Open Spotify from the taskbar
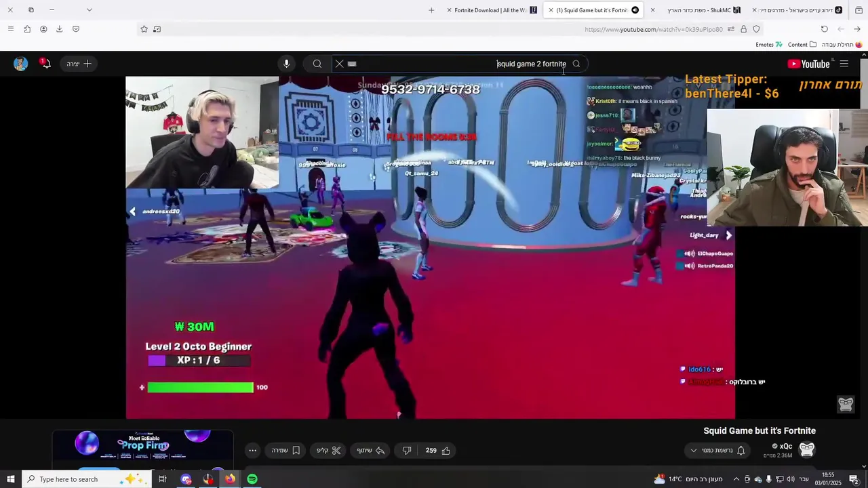868x488 pixels. pos(252,479)
